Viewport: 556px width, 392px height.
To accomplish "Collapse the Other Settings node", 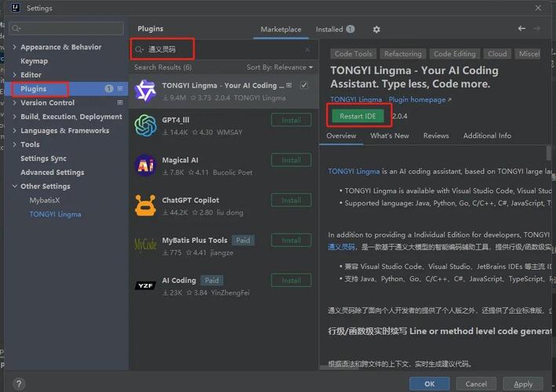I will tap(15, 186).
